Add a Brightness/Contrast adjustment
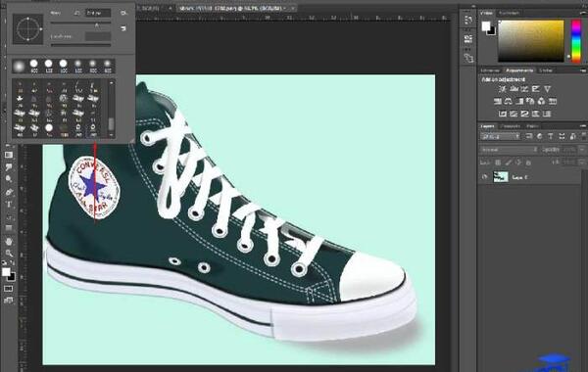The height and width of the screenshot is (372, 588). coord(503,89)
